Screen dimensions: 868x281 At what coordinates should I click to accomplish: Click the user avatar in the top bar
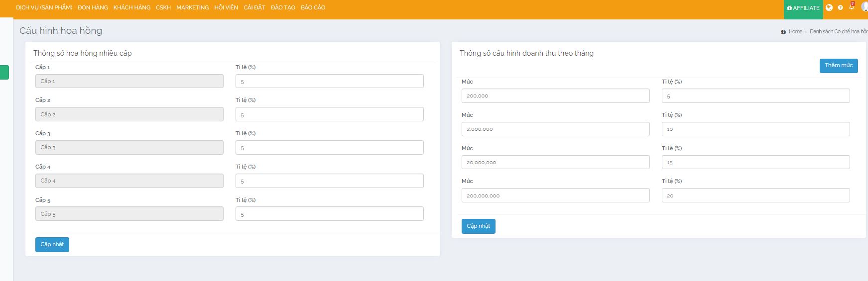pyautogui.click(x=864, y=6)
